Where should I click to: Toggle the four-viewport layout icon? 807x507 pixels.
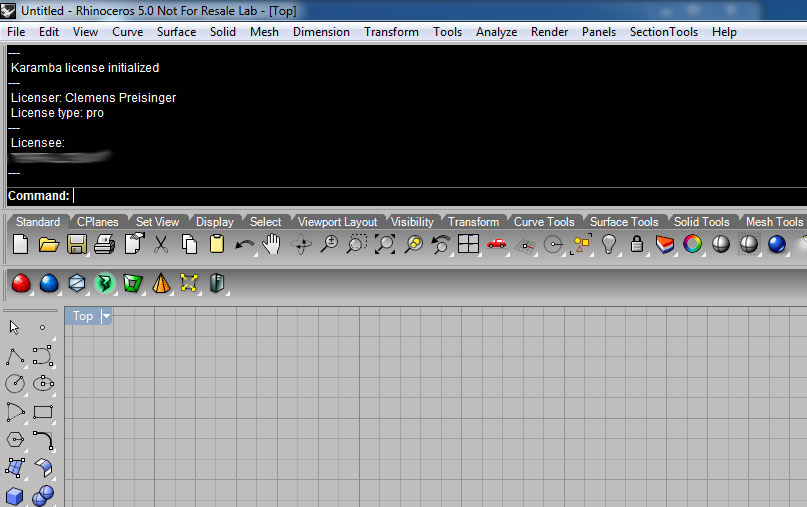pyautogui.click(x=468, y=244)
